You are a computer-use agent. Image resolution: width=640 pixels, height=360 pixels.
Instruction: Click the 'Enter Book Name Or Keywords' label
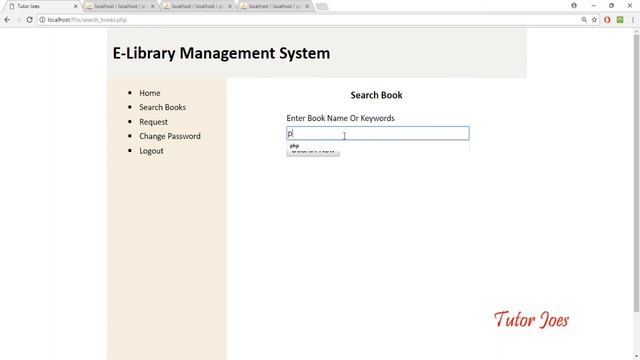click(x=340, y=118)
